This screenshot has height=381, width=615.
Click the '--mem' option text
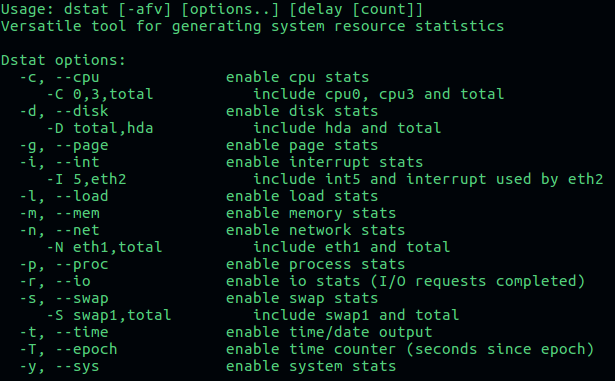point(77,213)
